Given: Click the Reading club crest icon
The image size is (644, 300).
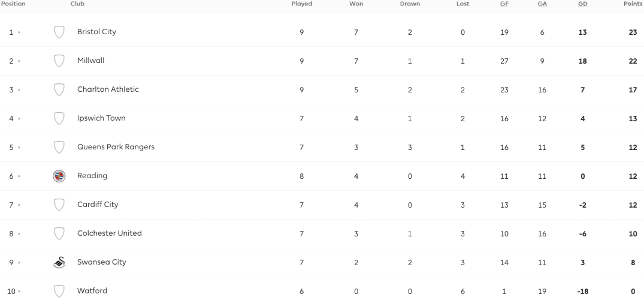Looking at the screenshot, I should click(x=59, y=176).
